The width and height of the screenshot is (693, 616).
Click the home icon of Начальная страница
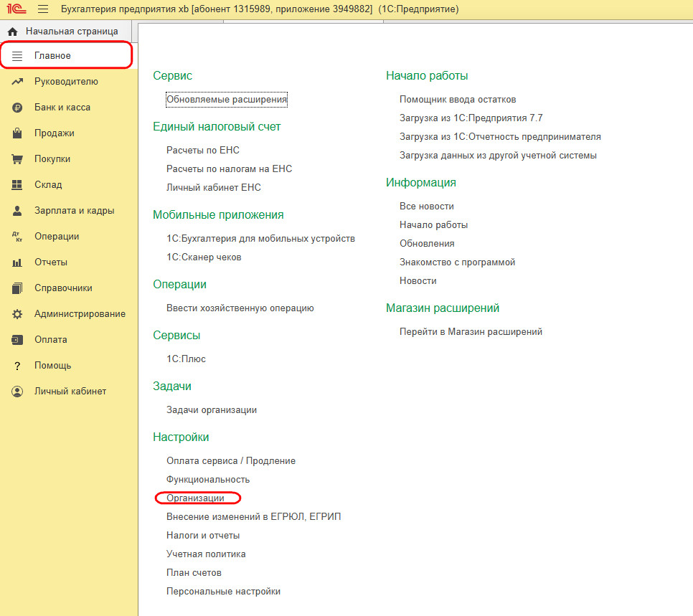[13, 32]
